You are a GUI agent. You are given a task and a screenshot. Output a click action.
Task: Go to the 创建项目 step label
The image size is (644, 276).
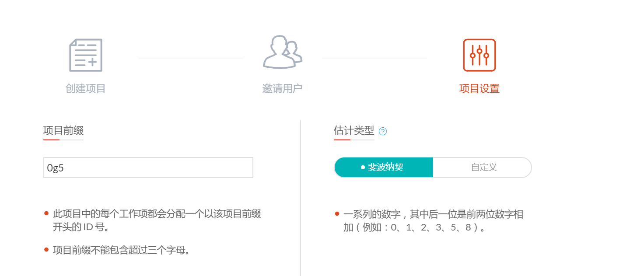tap(86, 89)
